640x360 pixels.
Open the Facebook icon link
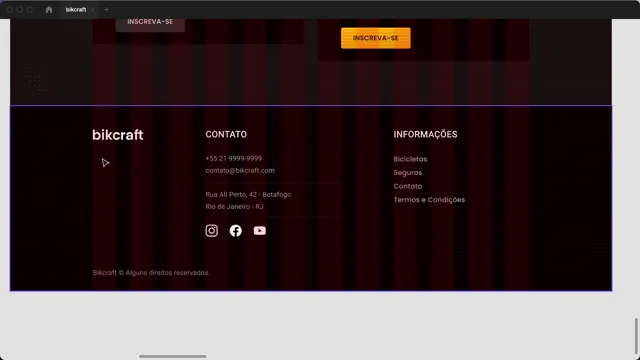click(236, 231)
